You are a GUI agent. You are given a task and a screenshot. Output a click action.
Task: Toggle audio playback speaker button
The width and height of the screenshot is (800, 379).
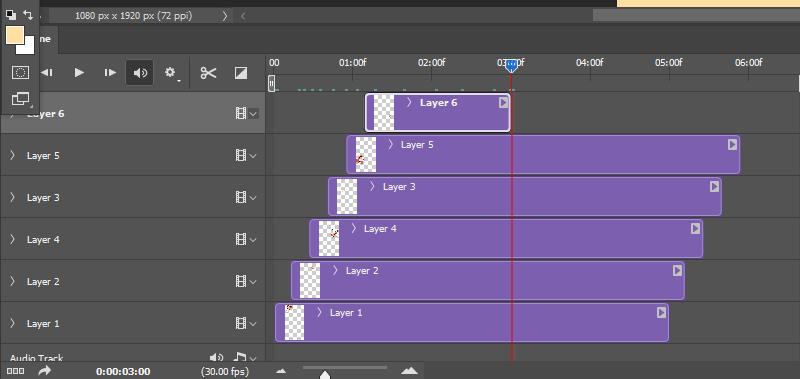[x=140, y=73]
